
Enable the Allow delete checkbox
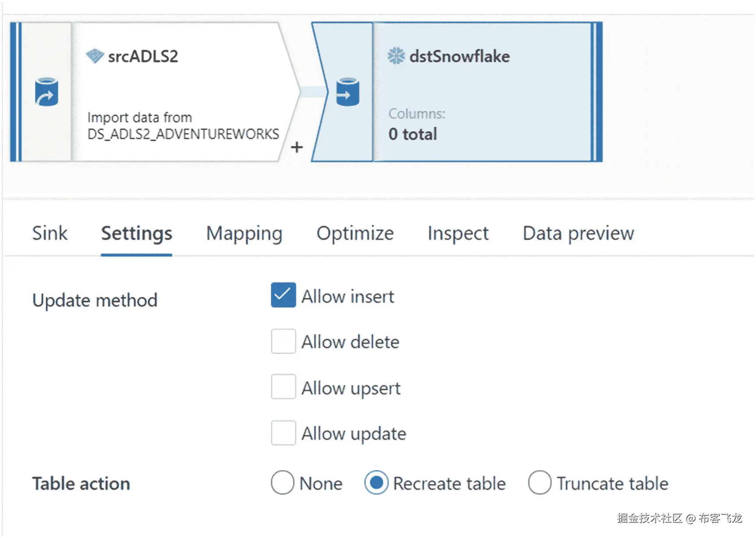click(x=283, y=341)
